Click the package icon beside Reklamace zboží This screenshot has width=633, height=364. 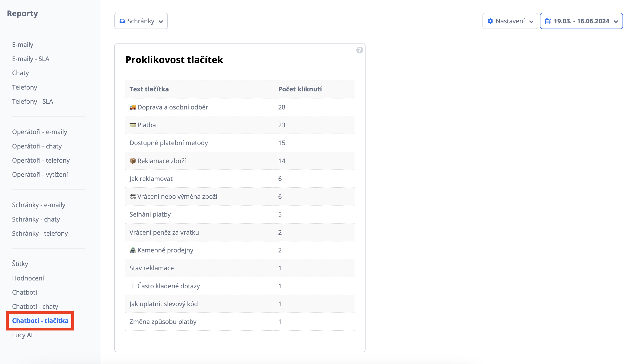pos(133,161)
